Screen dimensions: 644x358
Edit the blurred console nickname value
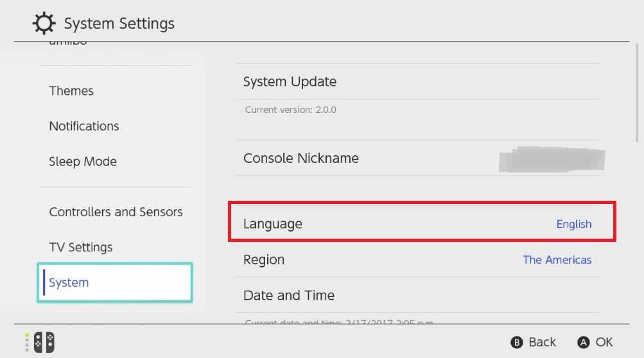click(x=551, y=159)
